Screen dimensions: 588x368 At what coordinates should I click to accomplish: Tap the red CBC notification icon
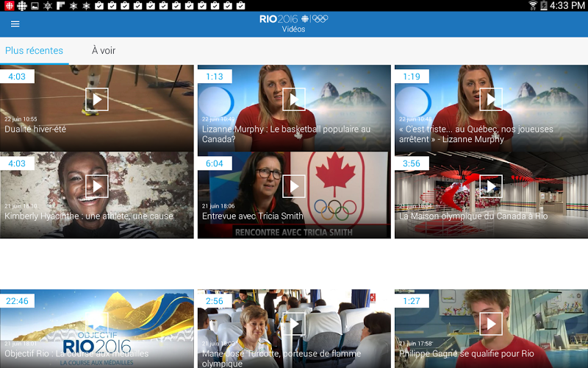click(9, 6)
